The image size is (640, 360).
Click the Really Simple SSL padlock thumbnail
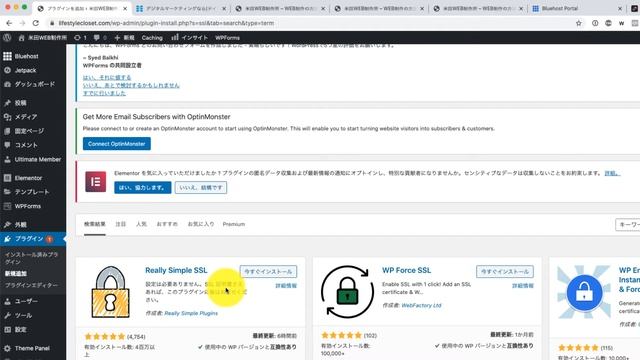coord(111,292)
